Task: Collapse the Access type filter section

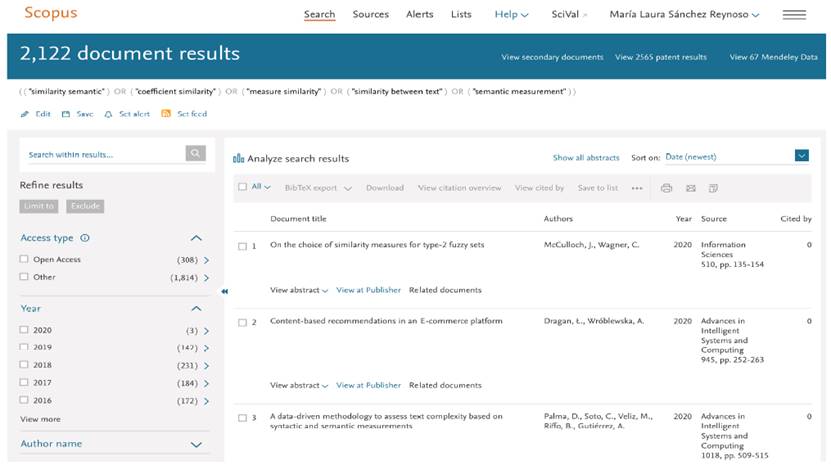Action: (196, 238)
